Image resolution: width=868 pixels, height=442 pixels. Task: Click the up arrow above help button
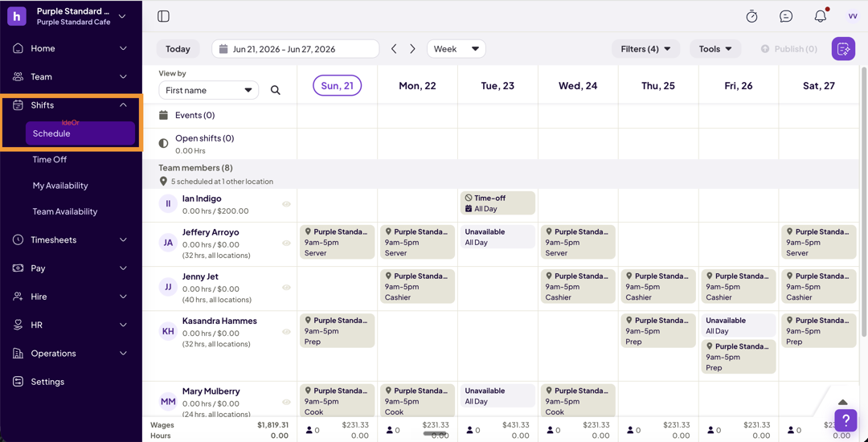point(842,402)
